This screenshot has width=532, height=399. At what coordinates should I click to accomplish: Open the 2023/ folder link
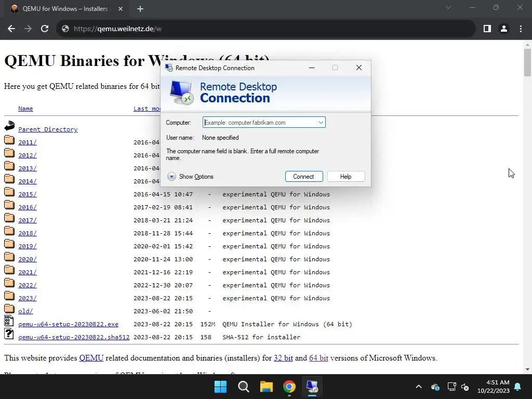(28, 298)
